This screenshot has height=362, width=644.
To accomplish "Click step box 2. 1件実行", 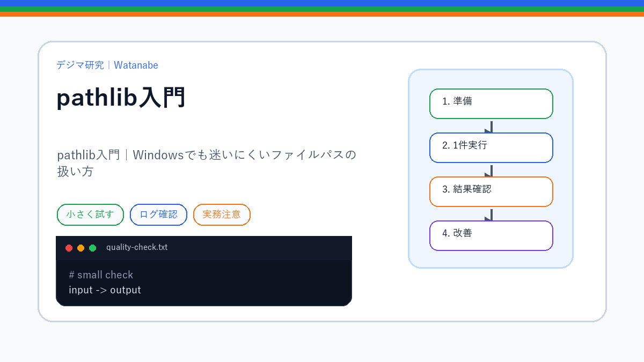I will coord(491,147).
